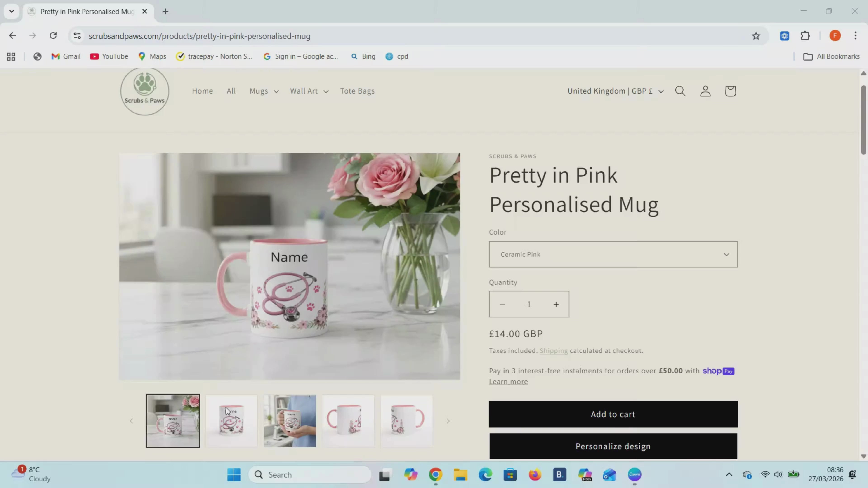Image resolution: width=868 pixels, height=488 pixels.
Task: Go to the Tote Bags menu item
Action: 357,91
